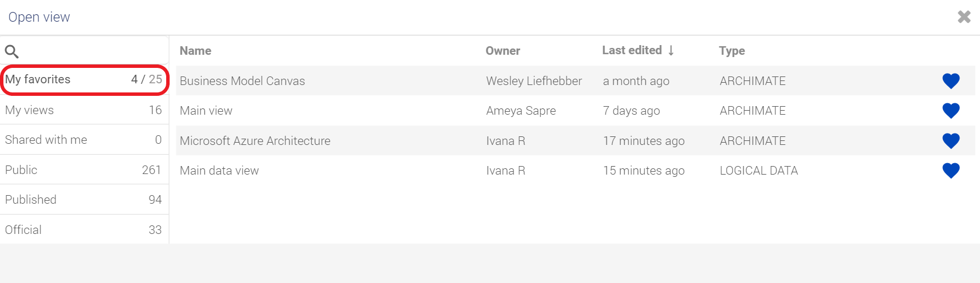Toggle favorite heart for Main view
The width and height of the screenshot is (980, 283).
[x=951, y=111]
